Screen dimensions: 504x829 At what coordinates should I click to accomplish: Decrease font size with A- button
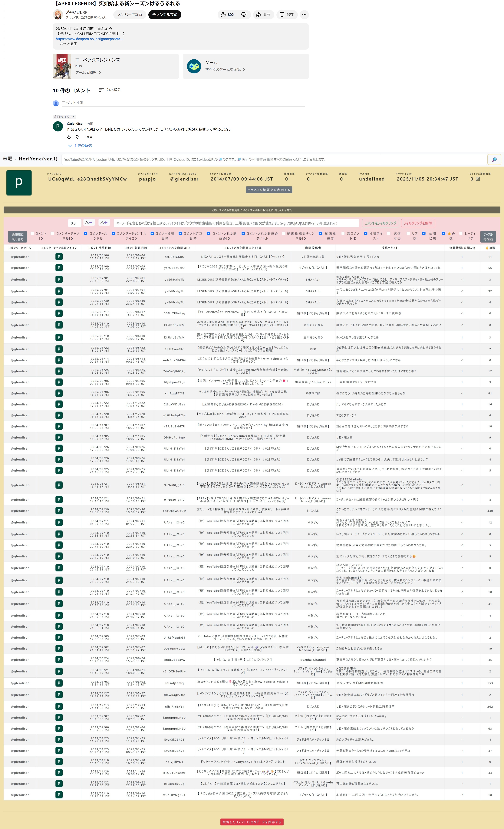coord(89,223)
